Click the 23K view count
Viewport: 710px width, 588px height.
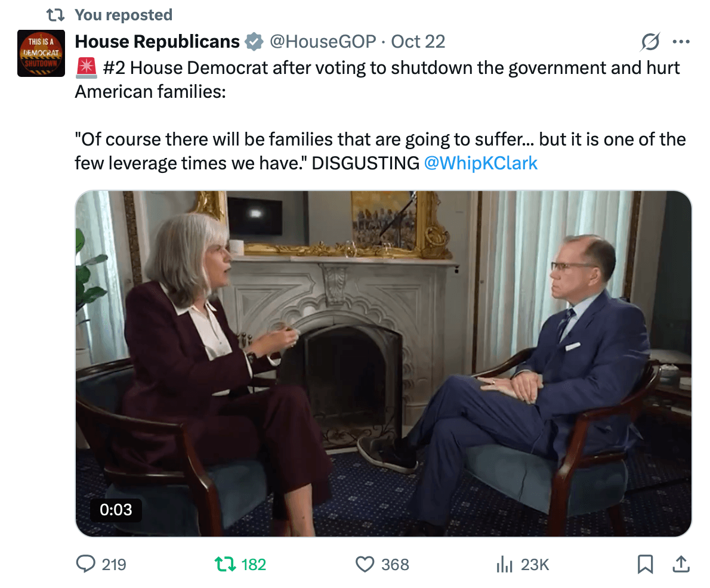coord(535,564)
